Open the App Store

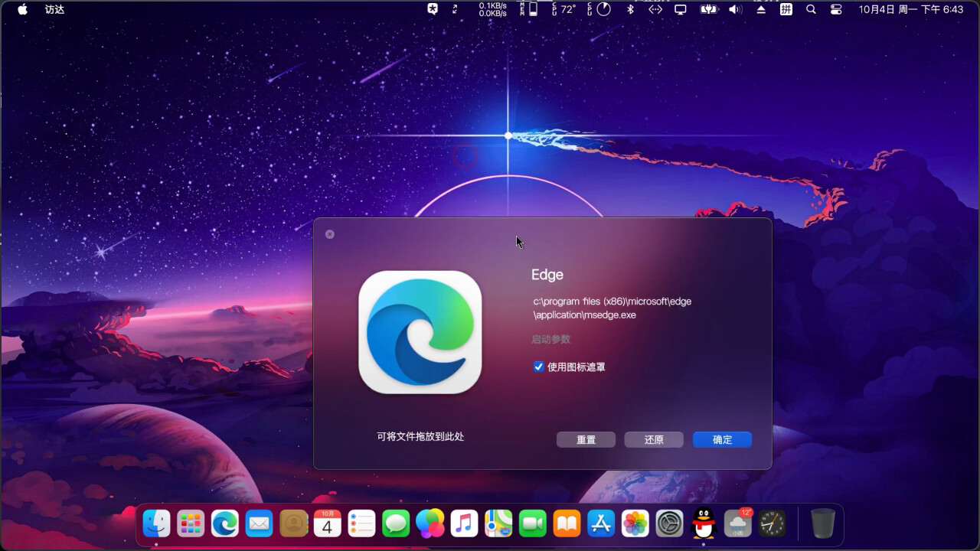[x=601, y=523]
